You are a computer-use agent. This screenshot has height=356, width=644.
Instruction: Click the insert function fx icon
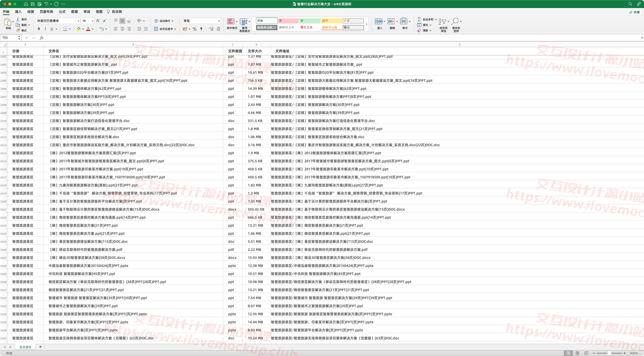pos(42,38)
